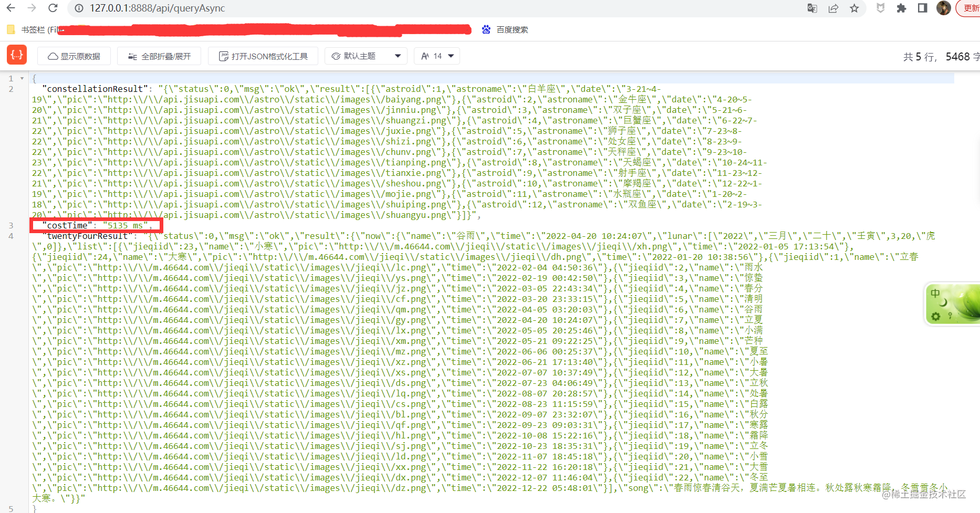
Task: Open the font size 14 dropdown
Action: pos(437,56)
